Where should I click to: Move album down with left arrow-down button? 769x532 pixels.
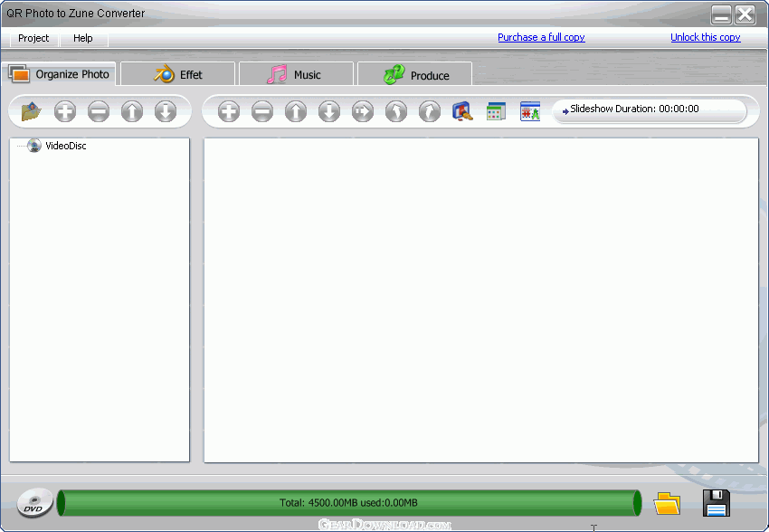pos(165,111)
